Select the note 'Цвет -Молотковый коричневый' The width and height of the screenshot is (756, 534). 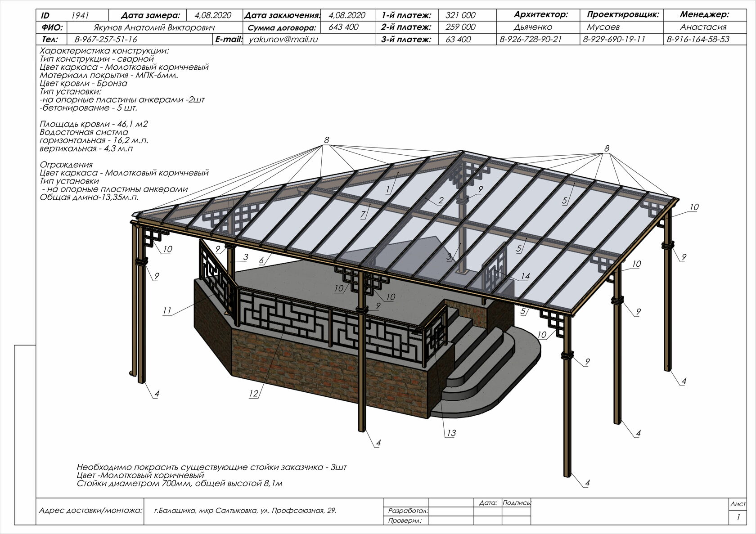click(140, 476)
